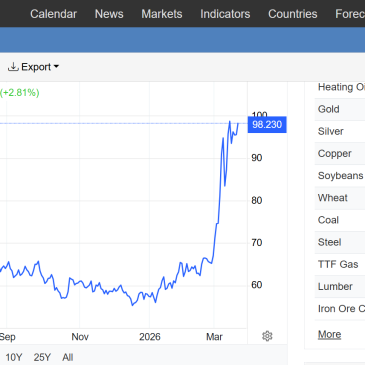Click the Export download icon
Screen dimensions: 365x365
[13, 67]
